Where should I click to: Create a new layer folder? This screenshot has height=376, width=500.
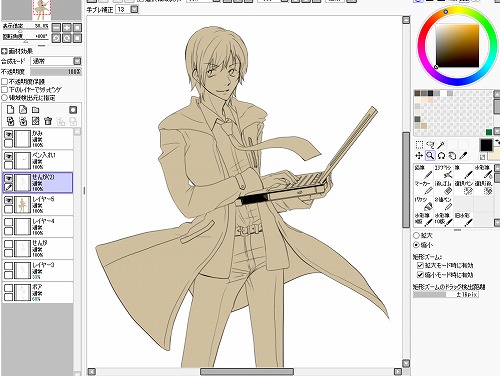36,110
